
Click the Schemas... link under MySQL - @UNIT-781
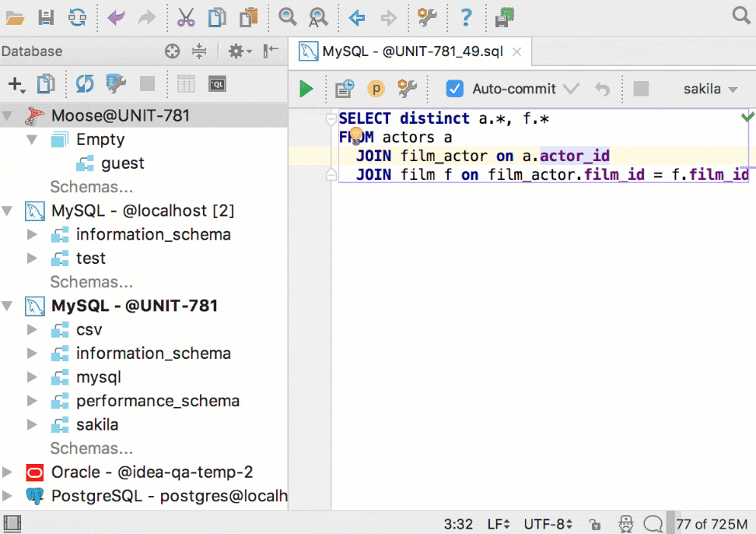pyautogui.click(x=92, y=448)
